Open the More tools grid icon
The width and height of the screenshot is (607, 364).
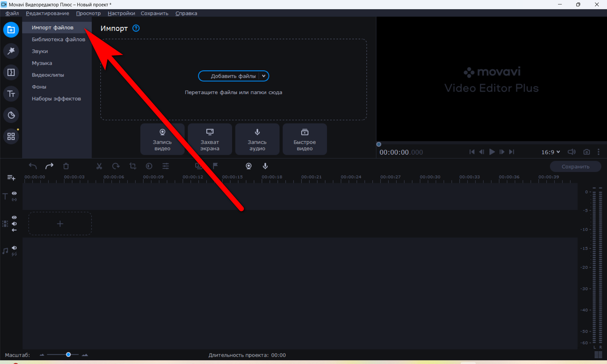coord(11,136)
